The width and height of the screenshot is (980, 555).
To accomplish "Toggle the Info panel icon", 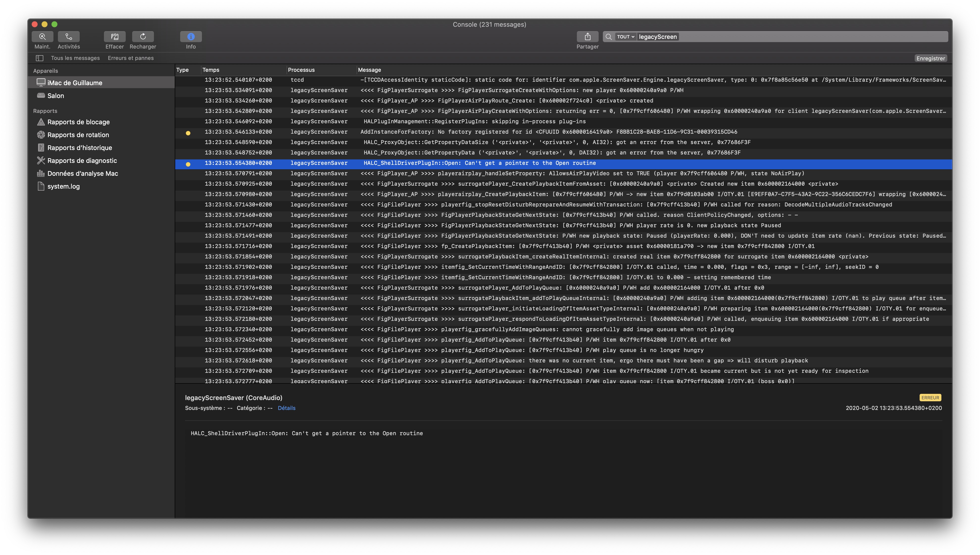I will (191, 37).
